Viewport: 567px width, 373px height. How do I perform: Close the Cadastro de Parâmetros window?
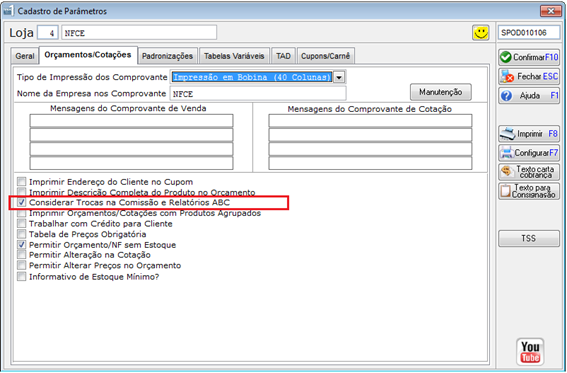click(x=550, y=11)
